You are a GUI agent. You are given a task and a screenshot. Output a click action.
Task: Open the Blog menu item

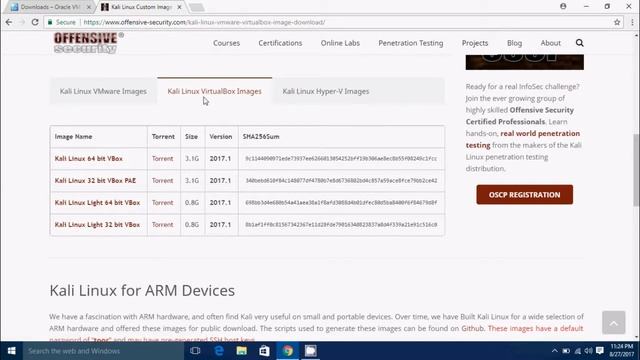tap(514, 43)
